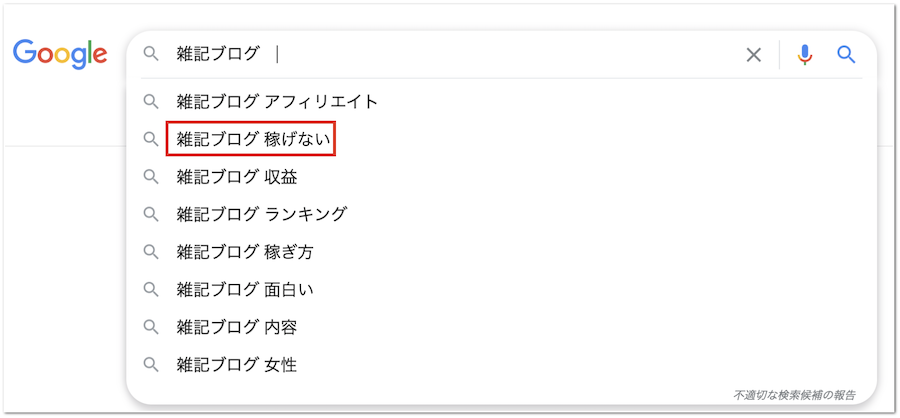Pick the 雑記ブログ ランキング suggestion
The height and width of the screenshot is (418, 900).
pyautogui.click(x=261, y=214)
